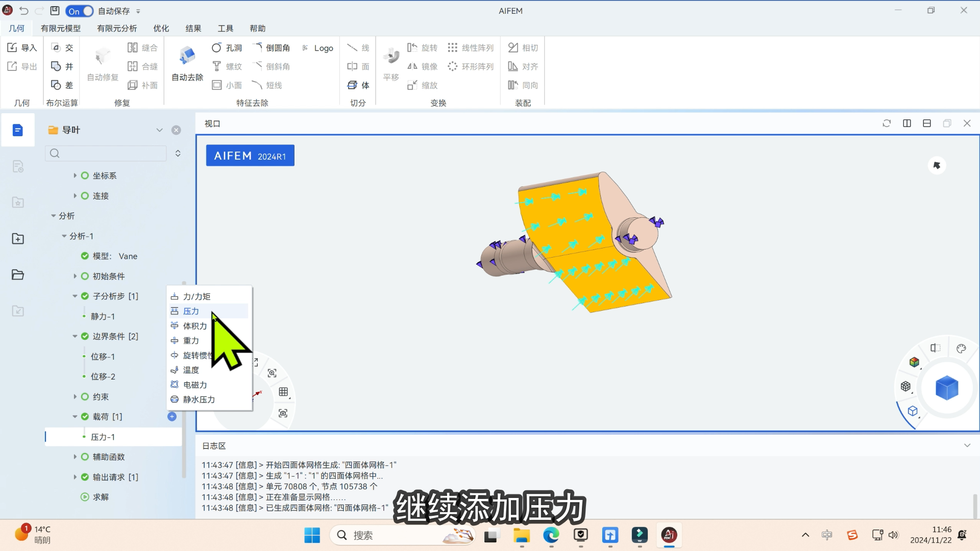Click the 倒圆角 fillet removal icon
The image size is (980, 551).
258,47
